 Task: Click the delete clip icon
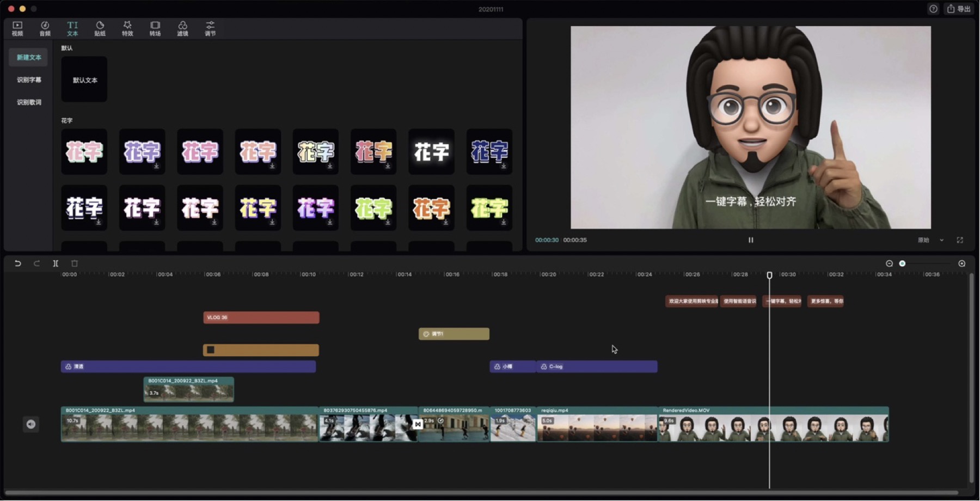tap(74, 263)
